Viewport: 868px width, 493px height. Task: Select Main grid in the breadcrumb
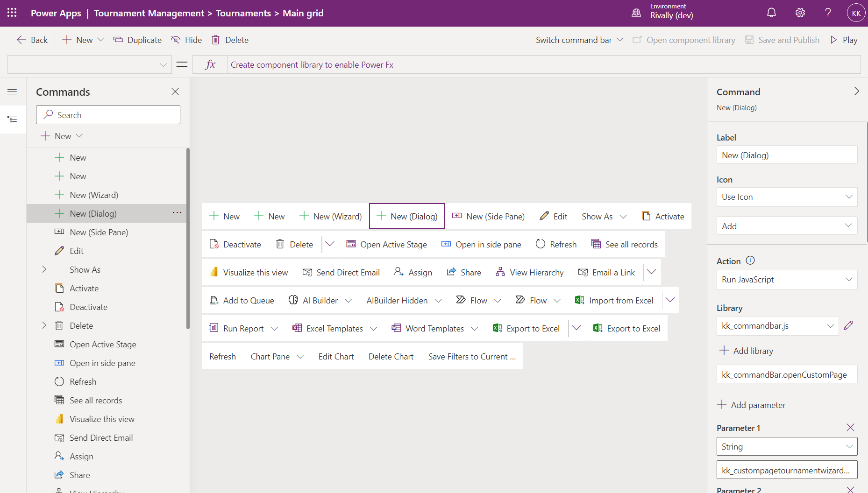[x=303, y=13]
